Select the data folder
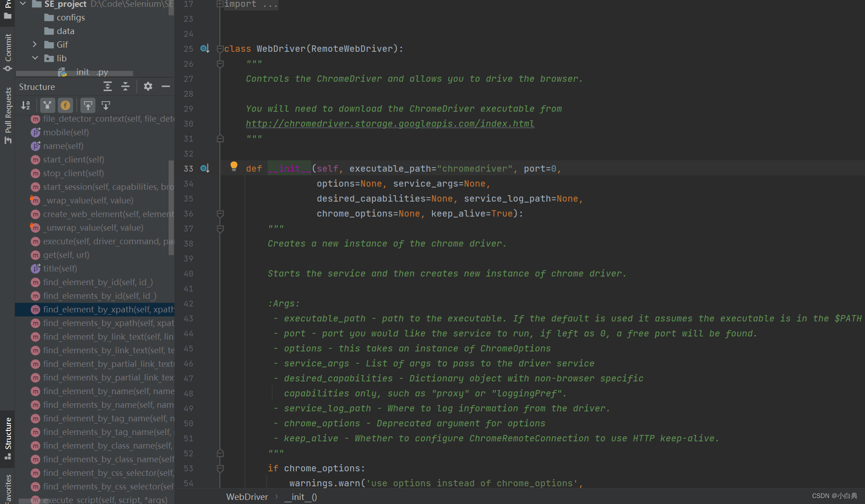This screenshot has height=504, width=865. click(65, 31)
